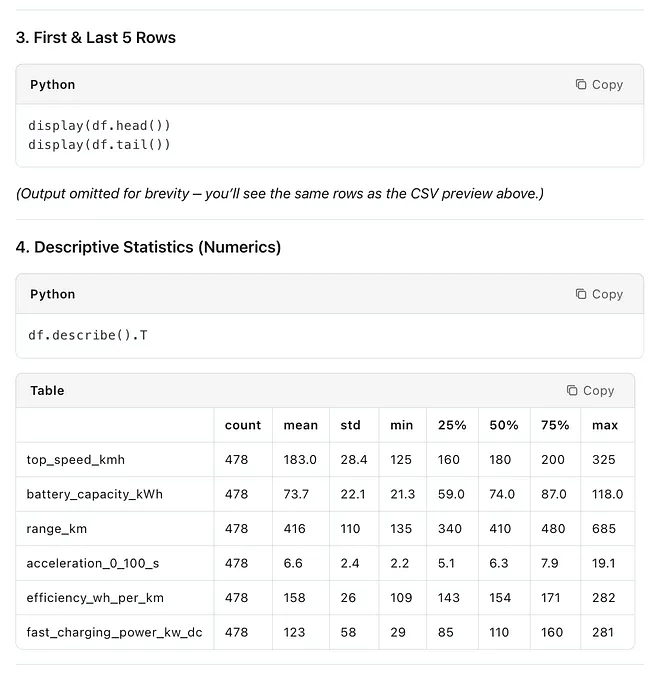The image size is (668, 673).
Task: Click the top_speed_kmh row label
Action: click(x=76, y=460)
